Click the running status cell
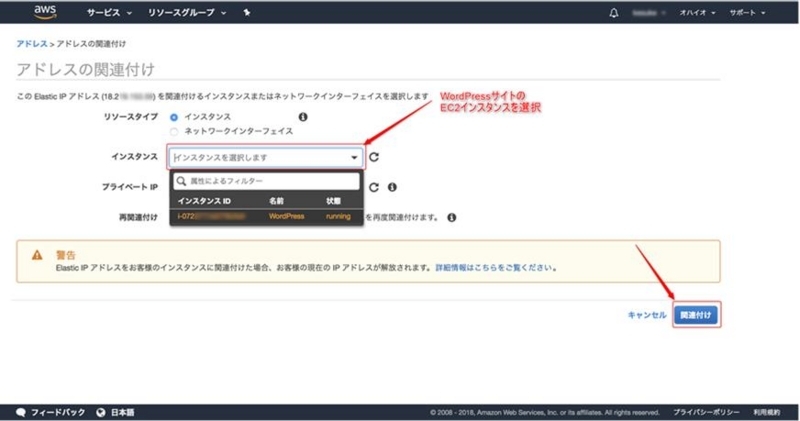The height and width of the screenshot is (421, 800). click(x=338, y=216)
